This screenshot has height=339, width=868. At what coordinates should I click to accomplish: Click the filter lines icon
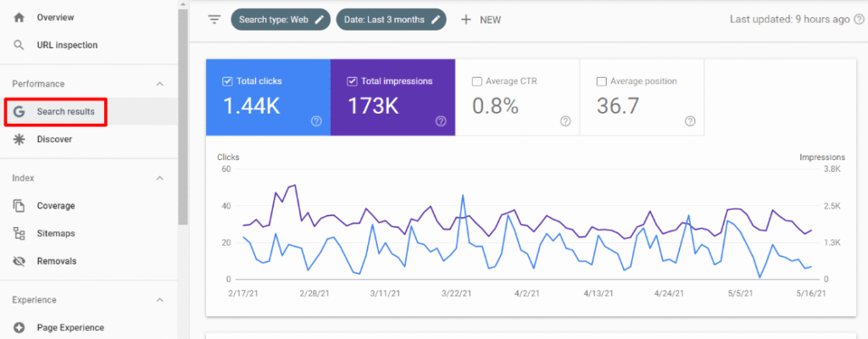coord(214,19)
